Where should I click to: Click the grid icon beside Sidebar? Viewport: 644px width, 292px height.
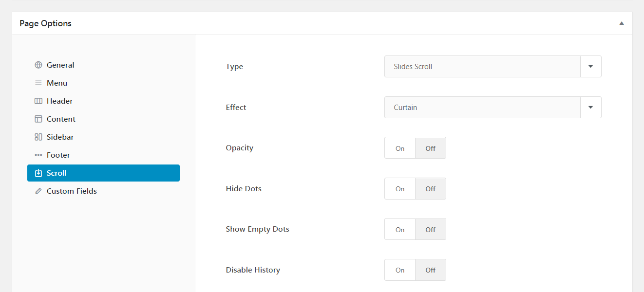(x=38, y=137)
